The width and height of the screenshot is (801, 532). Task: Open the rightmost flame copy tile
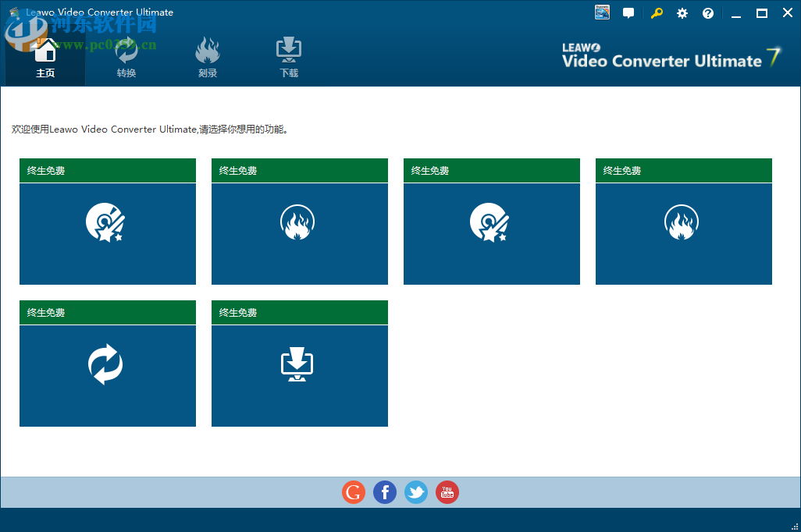tap(683, 232)
